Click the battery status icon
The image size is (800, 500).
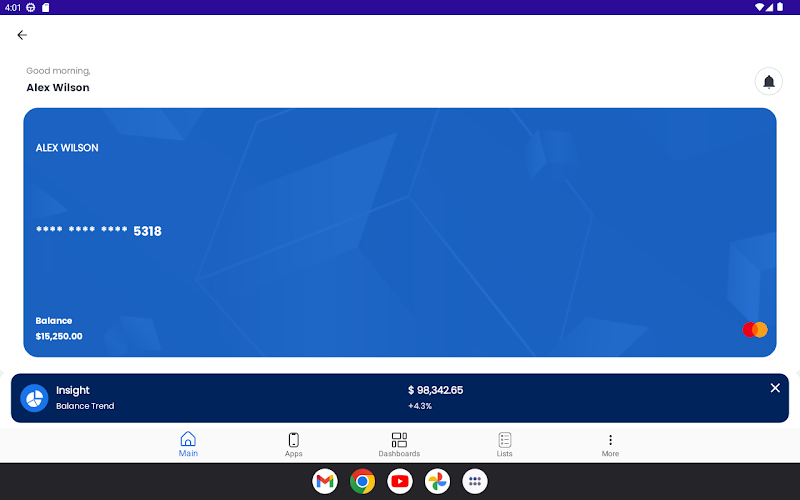click(x=780, y=7)
